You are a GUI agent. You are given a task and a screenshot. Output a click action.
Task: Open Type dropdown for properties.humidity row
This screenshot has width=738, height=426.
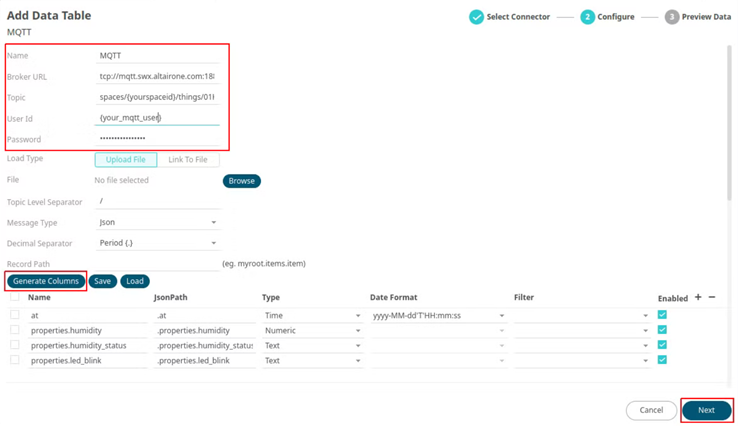tap(311, 330)
